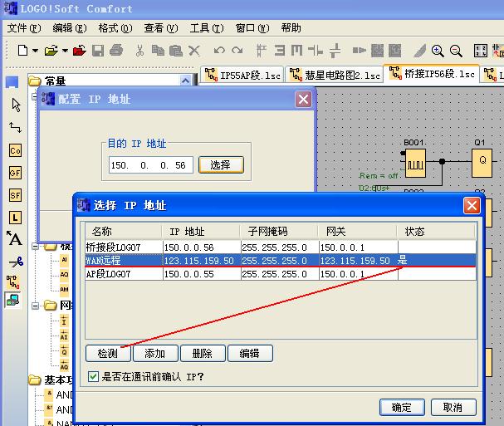Switch to the 慧星电路图2.lsc tab

coord(335,75)
